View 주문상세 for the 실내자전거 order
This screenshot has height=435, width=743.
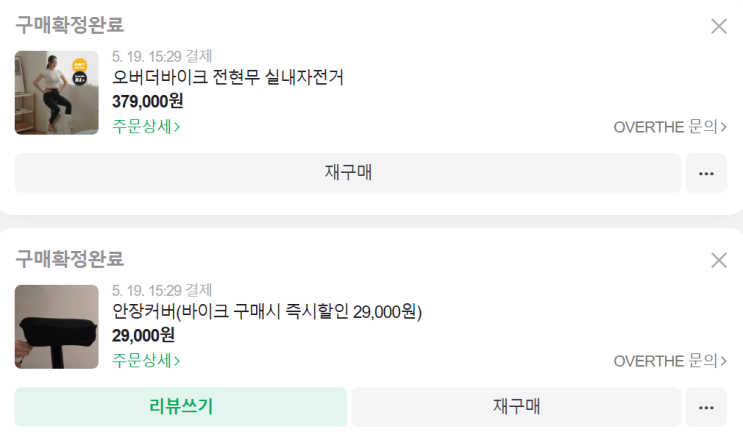click(146, 126)
